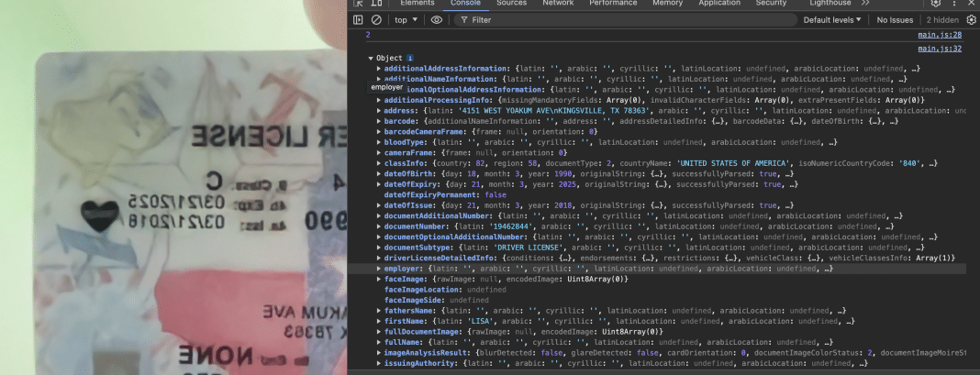Open the Default levels dropdown
Image resolution: width=980 pixels, height=375 pixels.
pos(832,20)
